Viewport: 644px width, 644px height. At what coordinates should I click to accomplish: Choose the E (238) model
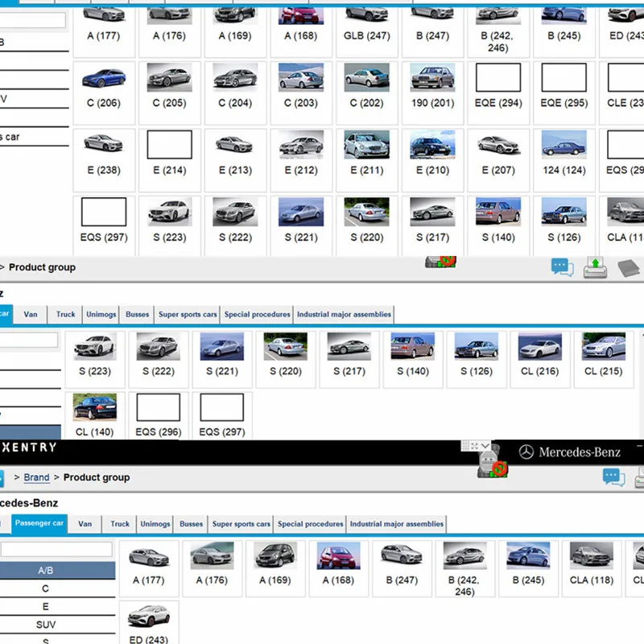tap(104, 160)
